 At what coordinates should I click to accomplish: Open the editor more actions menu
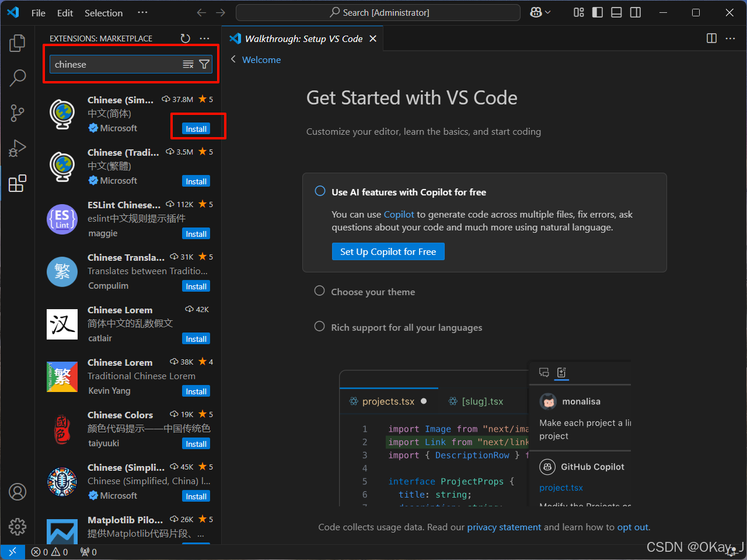pyautogui.click(x=731, y=38)
